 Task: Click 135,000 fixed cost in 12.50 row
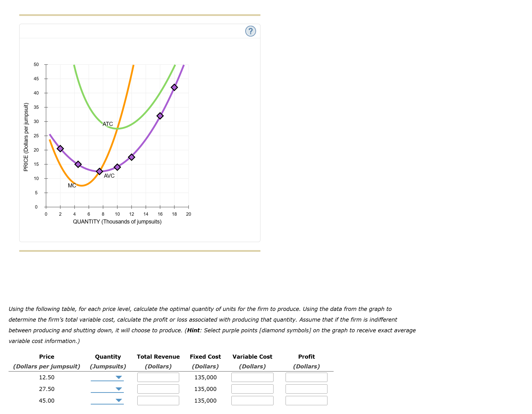click(205, 377)
